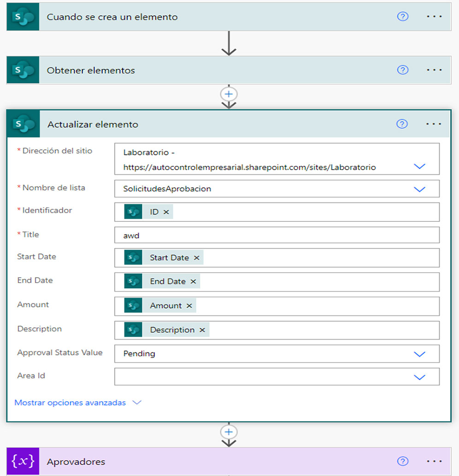Screen dimensions: 459x476
Task: Click the Title field containing awd
Action: click(277, 235)
